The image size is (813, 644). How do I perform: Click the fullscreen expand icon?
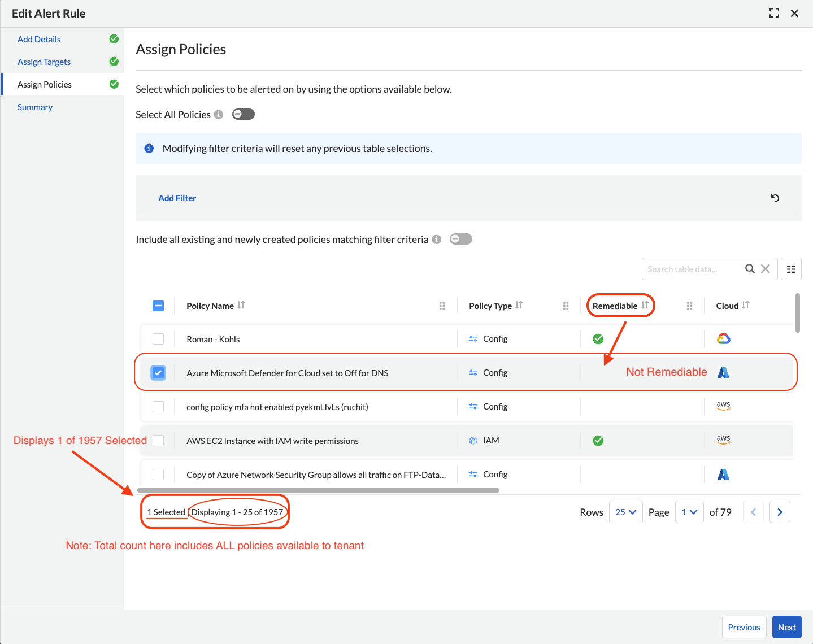774,13
